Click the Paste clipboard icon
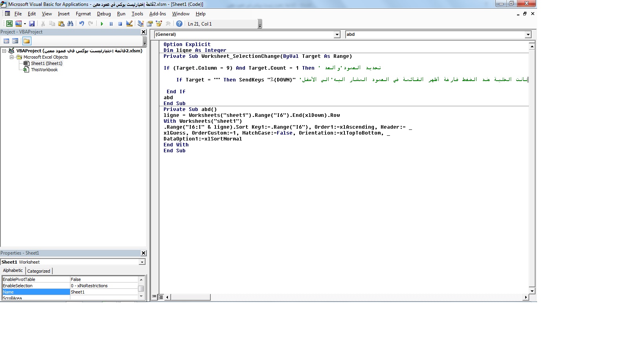The image size is (644, 362). [61, 24]
